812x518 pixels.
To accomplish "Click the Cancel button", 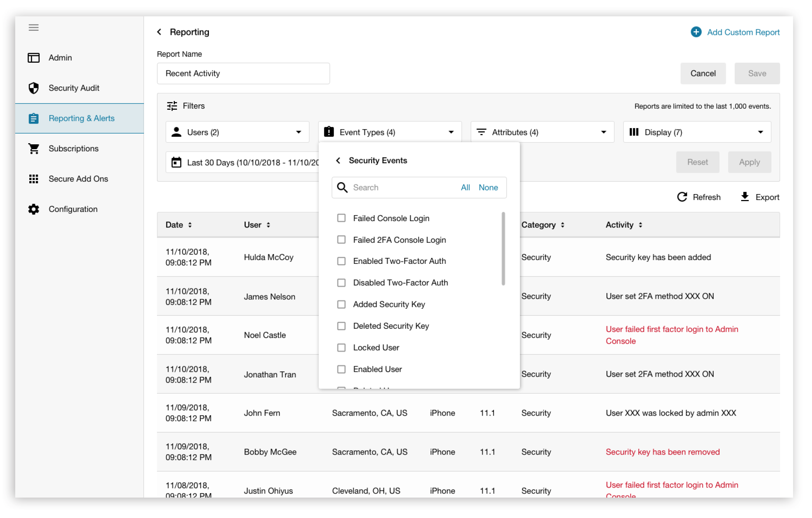I will tap(703, 73).
